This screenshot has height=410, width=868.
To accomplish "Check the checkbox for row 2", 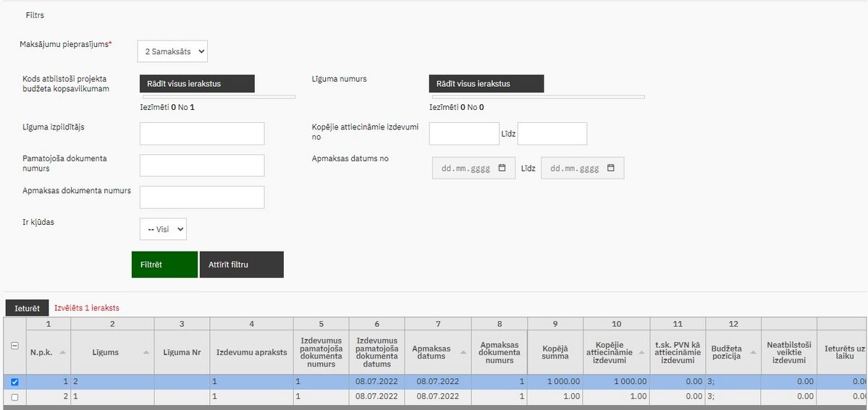I will click(x=15, y=397).
